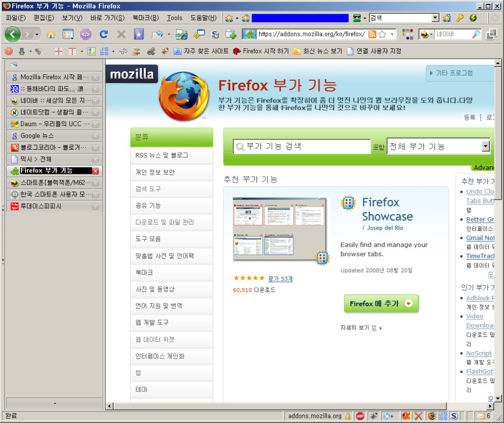The height and width of the screenshot is (423, 504).
Task: Open the '북마크(B)' menu
Action: [x=146, y=18]
